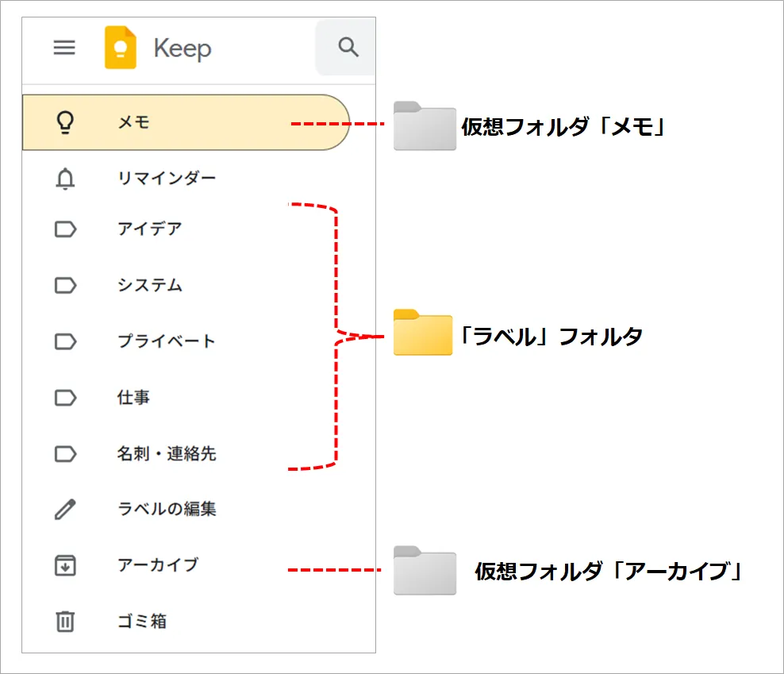
Task: Click the lightbulb icon beside メモ
Action: click(x=65, y=123)
